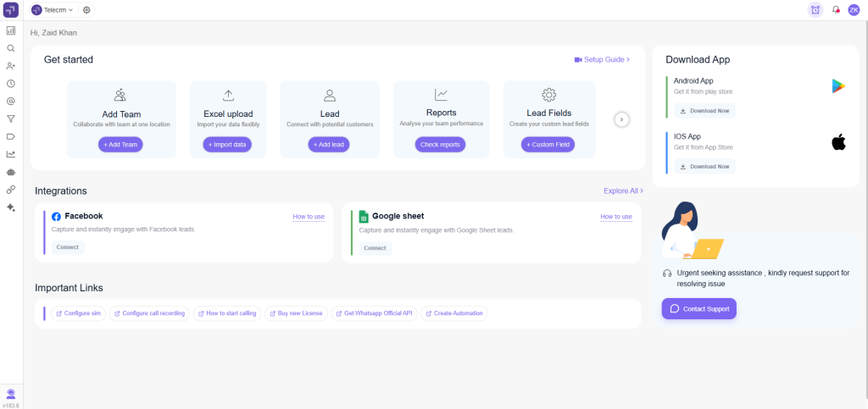This screenshot has width=868, height=409.
Task: Download Now for Android App
Action: [704, 111]
